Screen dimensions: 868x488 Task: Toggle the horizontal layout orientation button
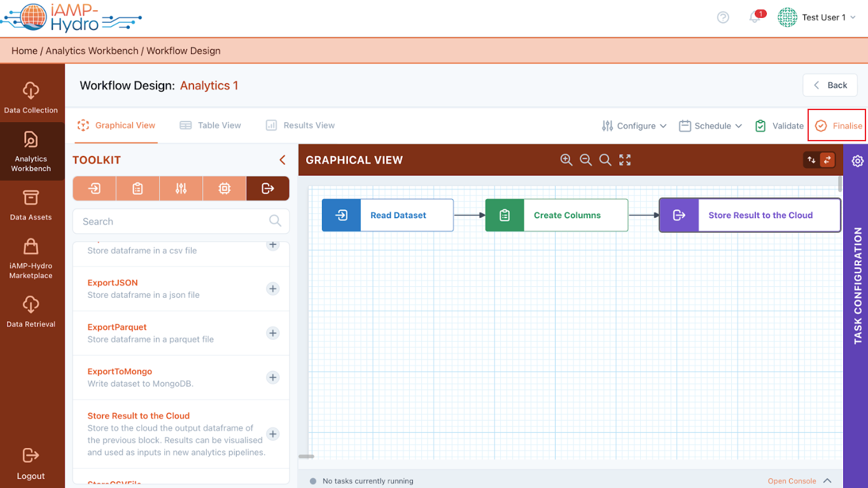827,160
